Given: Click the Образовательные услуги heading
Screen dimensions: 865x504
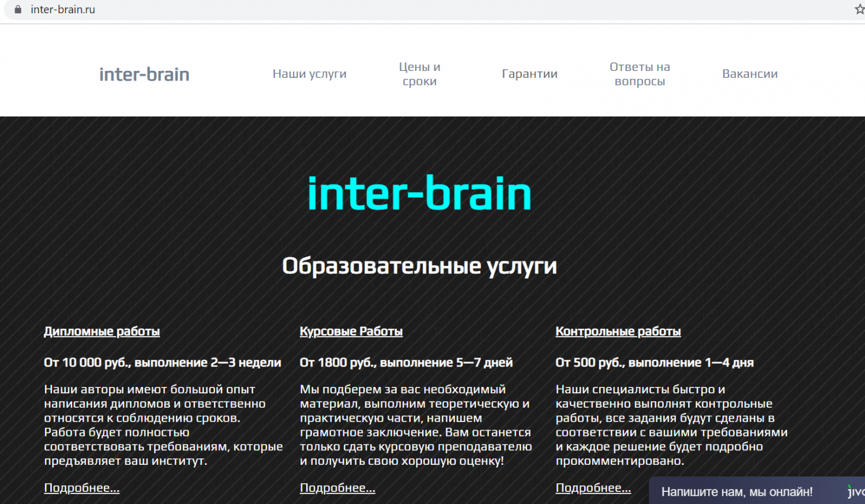Looking at the screenshot, I should (419, 266).
